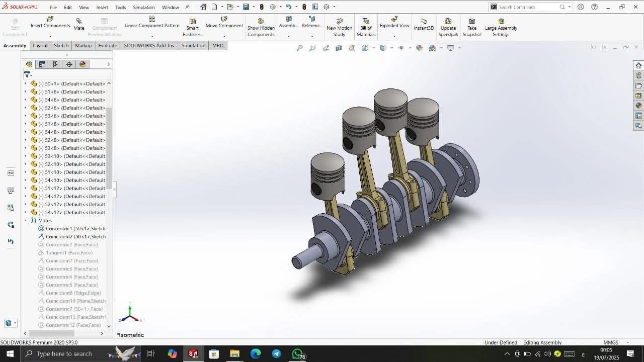Select the Tangent1 mate in the tree
644x362 pixels.
pos(65,252)
